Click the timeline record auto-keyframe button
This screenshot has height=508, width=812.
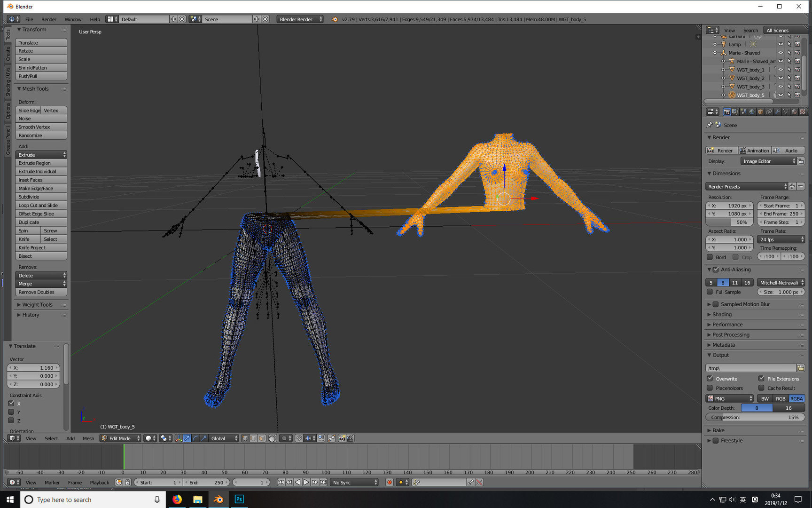coord(390,482)
